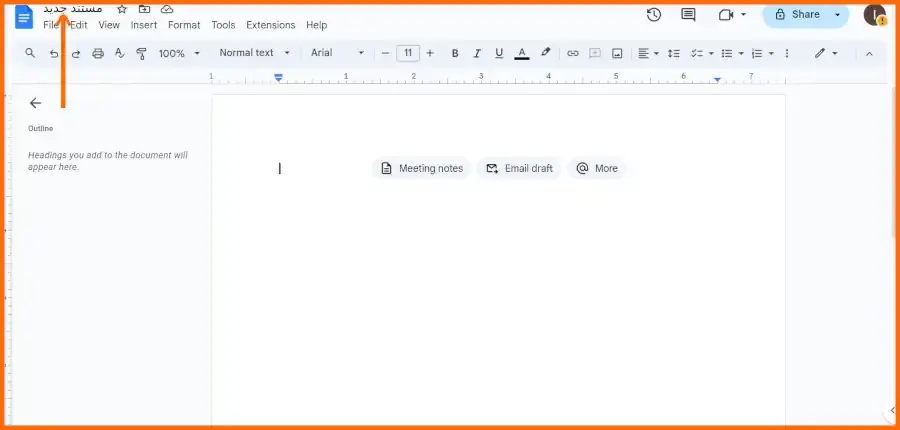The image size is (900, 430).
Task: Click the font size input field
Action: coord(408,53)
